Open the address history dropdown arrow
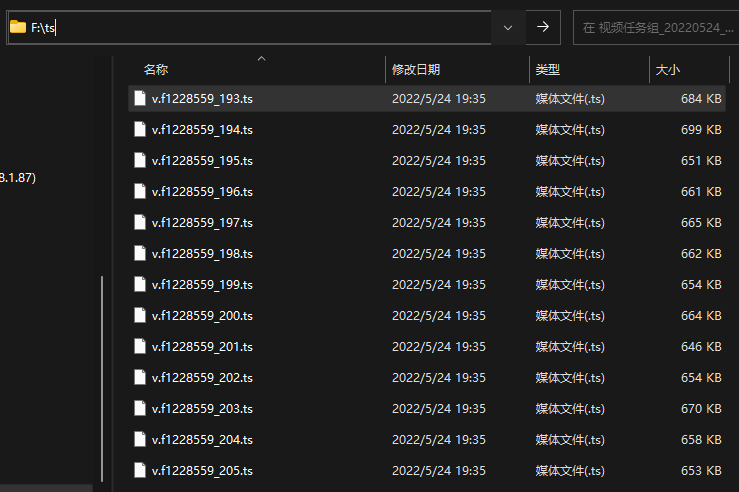The width and height of the screenshot is (739, 492). (x=508, y=28)
